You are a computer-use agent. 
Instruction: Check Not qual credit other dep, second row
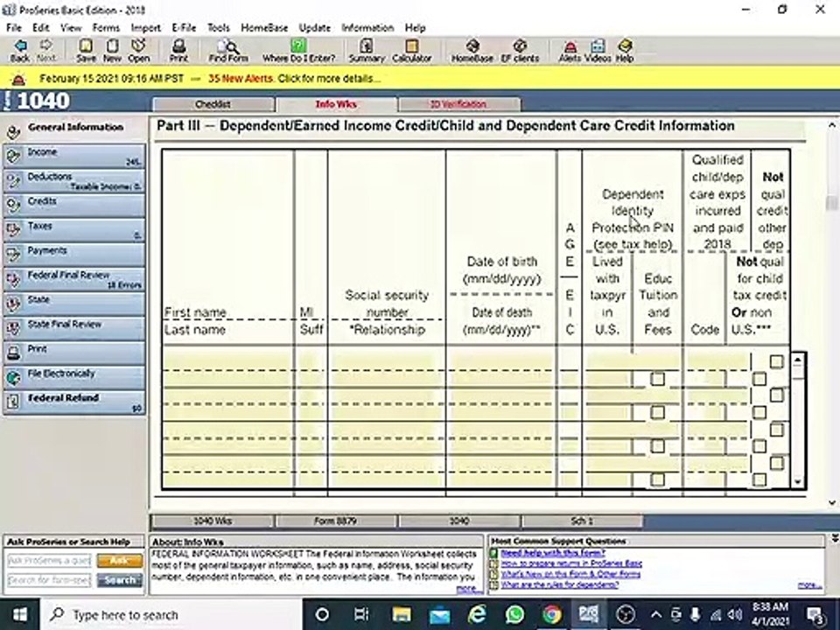777,395
